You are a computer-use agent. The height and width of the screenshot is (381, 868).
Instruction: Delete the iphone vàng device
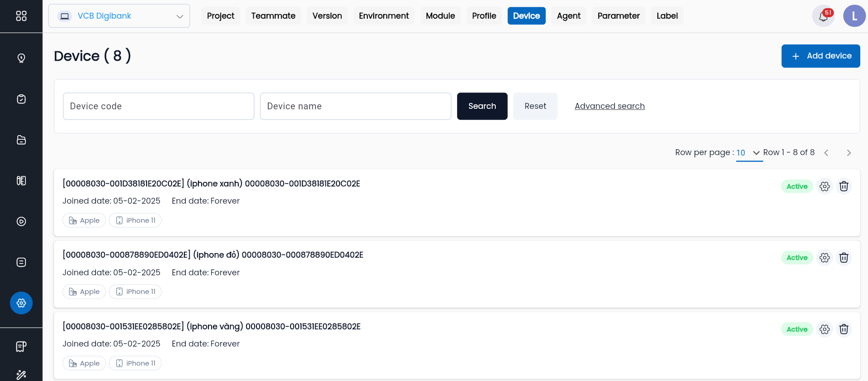(844, 329)
